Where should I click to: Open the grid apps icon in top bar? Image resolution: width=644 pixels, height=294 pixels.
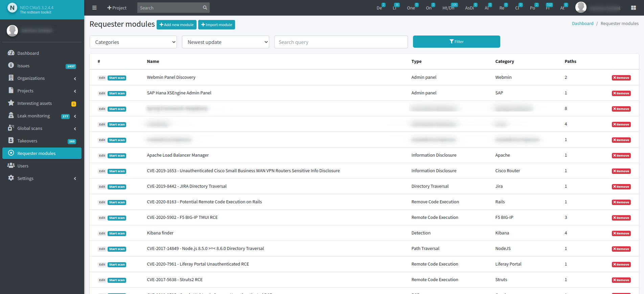click(x=634, y=8)
